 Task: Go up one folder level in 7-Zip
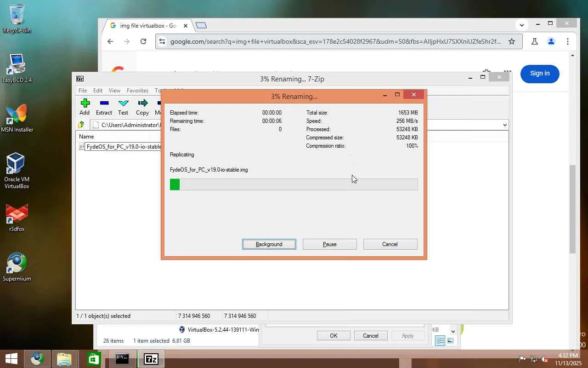pos(81,125)
